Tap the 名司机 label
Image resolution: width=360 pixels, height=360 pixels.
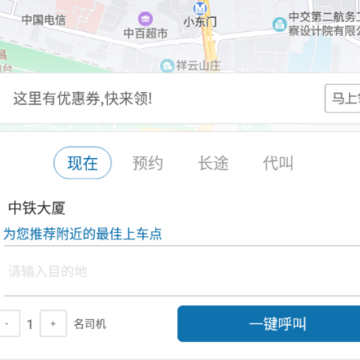coord(90,324)
